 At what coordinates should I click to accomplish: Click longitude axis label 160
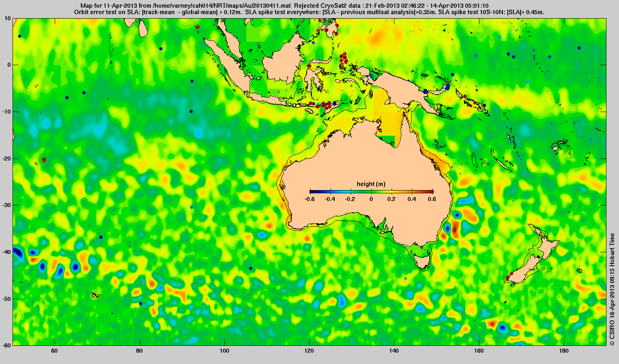pyautogui.click(x=479, y=351)
